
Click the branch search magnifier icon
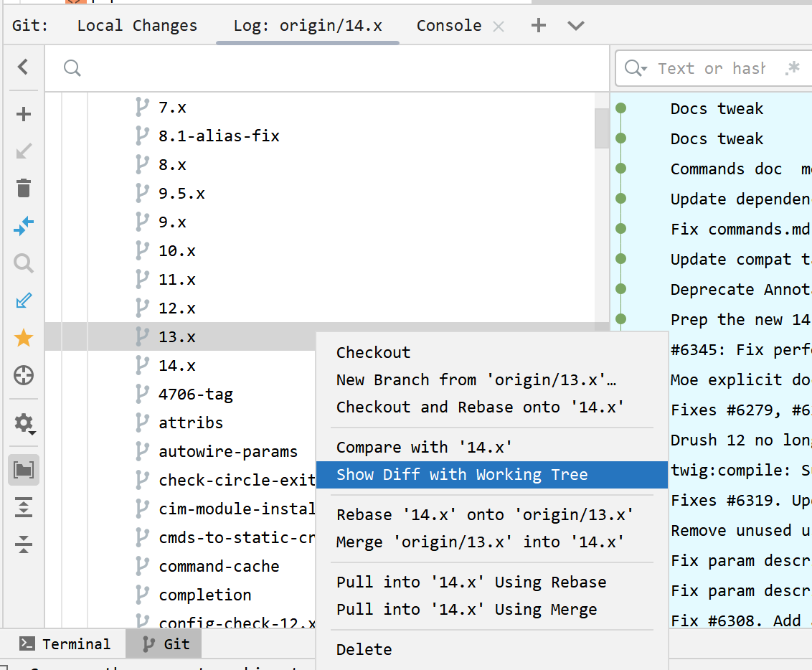pos(72,68)
